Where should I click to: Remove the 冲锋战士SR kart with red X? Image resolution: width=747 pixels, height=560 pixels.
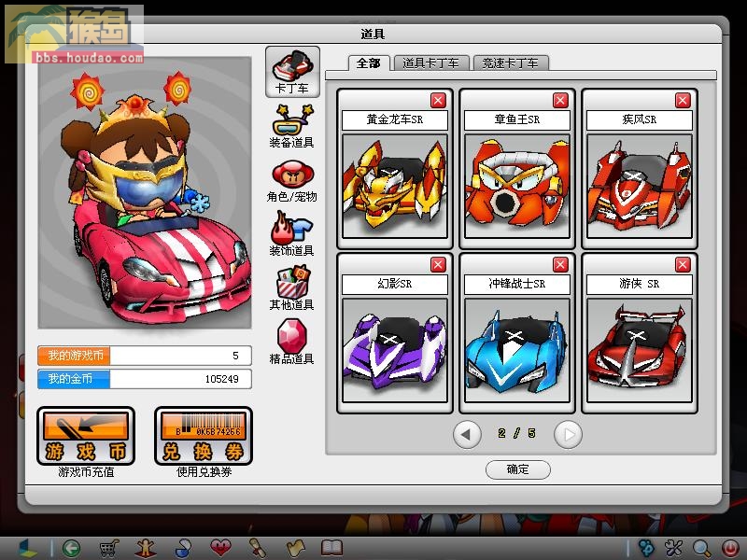pos(561,265)
